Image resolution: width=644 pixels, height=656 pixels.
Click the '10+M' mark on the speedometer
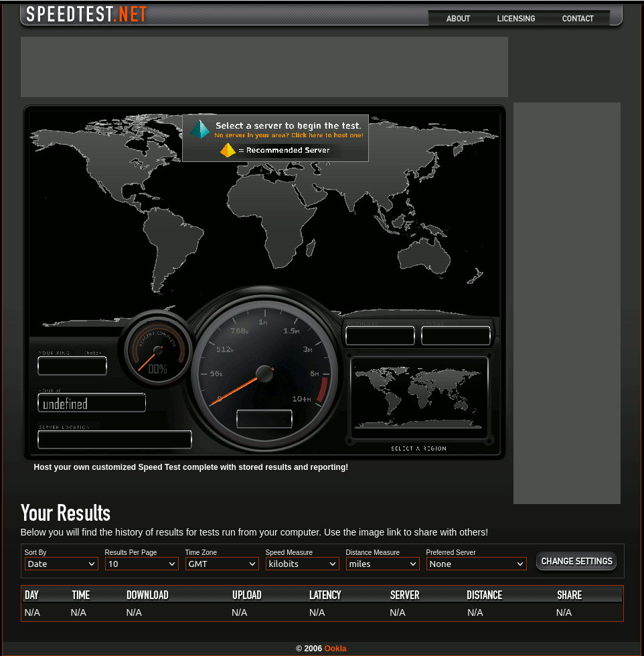point(302,399)
